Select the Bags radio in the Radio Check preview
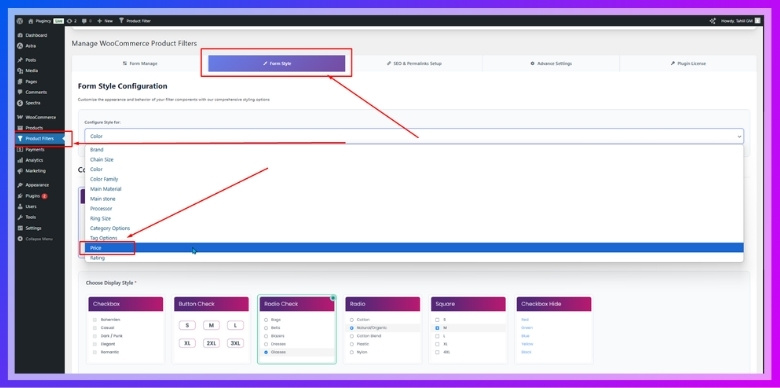 (x=266, y=320)
